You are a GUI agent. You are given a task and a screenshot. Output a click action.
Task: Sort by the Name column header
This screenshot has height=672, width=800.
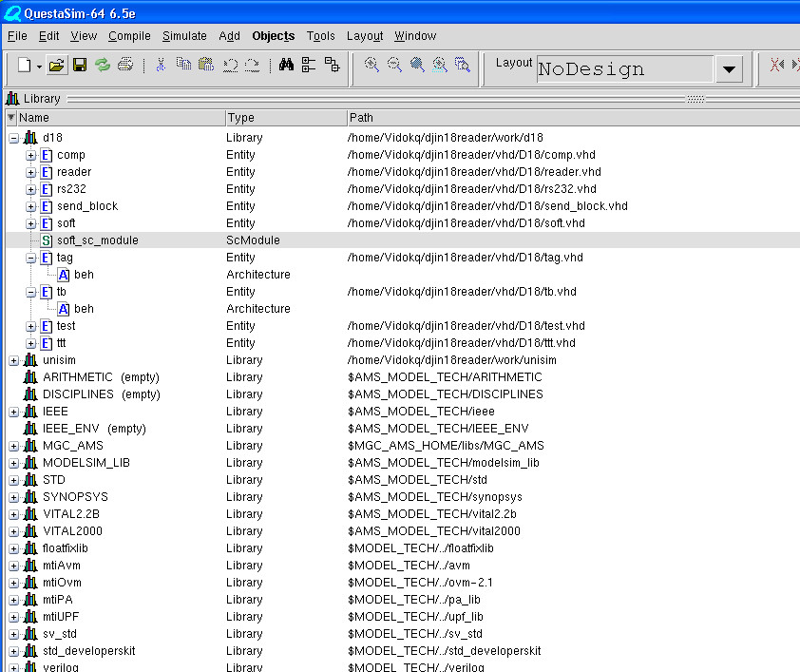122,118
